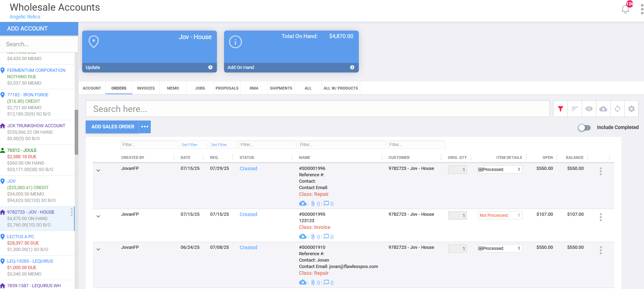644x289 pixels.
Task: Open the sort options icon
Action: pyautogui.click(x=575, y=109)
